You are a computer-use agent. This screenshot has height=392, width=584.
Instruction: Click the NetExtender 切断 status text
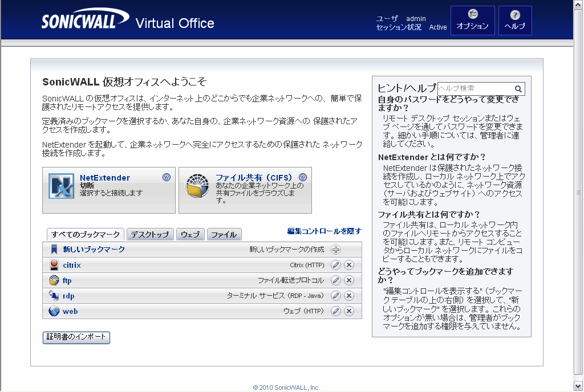tap(87, 185)
